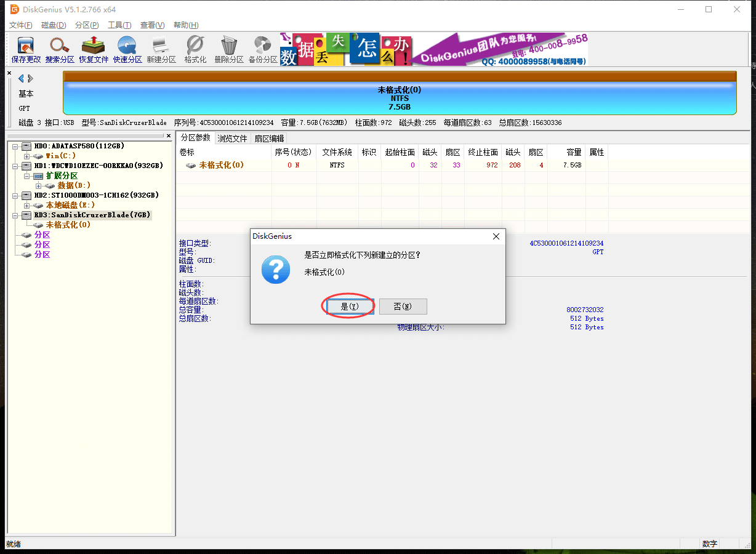The width and height of the screenshot is (756, 554).
Task: Open the 工具 (Tools) menu
Action: [119, 25]
